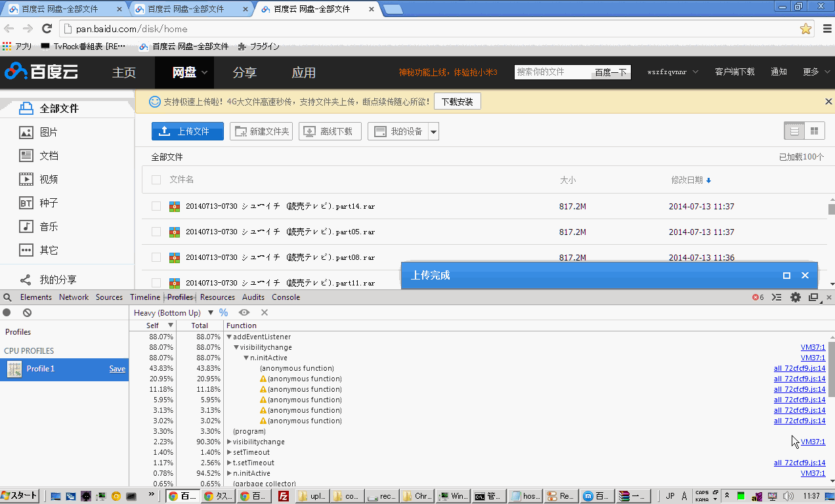Open the 其它 (others) category icon

tap(26, 250)
